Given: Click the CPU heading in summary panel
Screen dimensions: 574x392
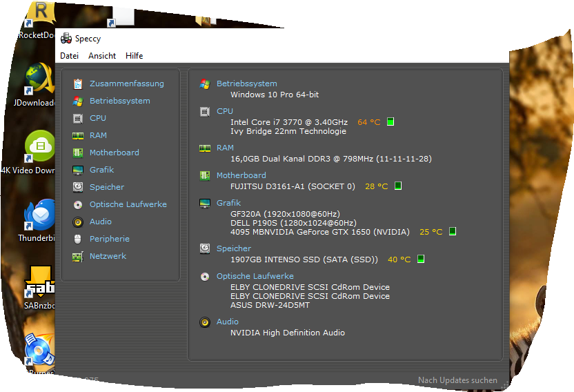Looking at the screenshot, I should [x=225, y=111].
